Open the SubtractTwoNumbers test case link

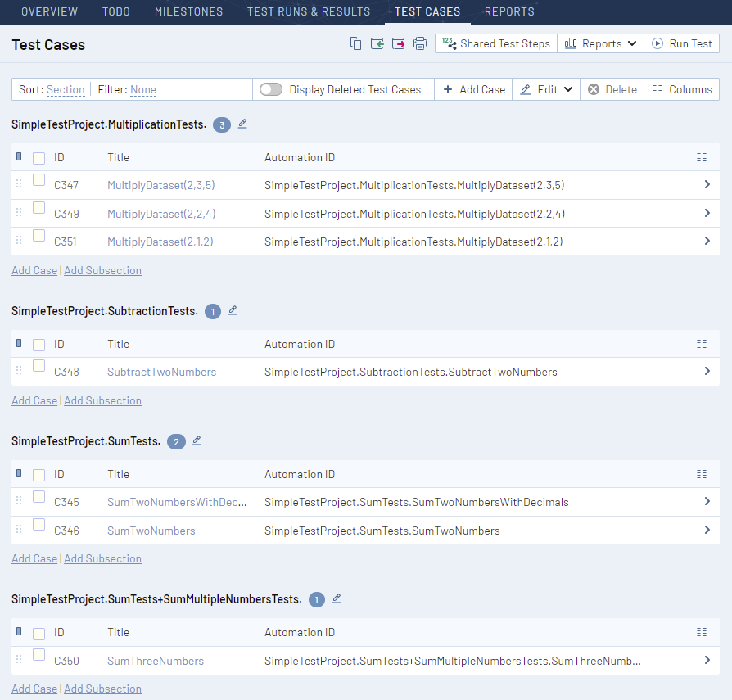161,372
